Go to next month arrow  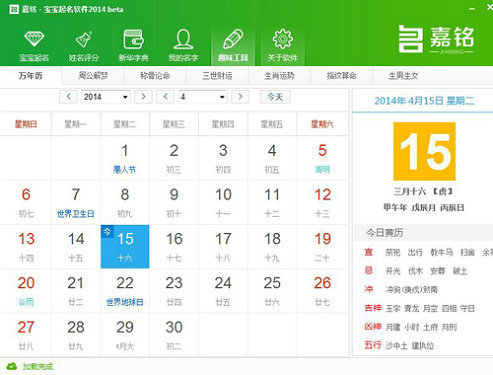[240, 97]
